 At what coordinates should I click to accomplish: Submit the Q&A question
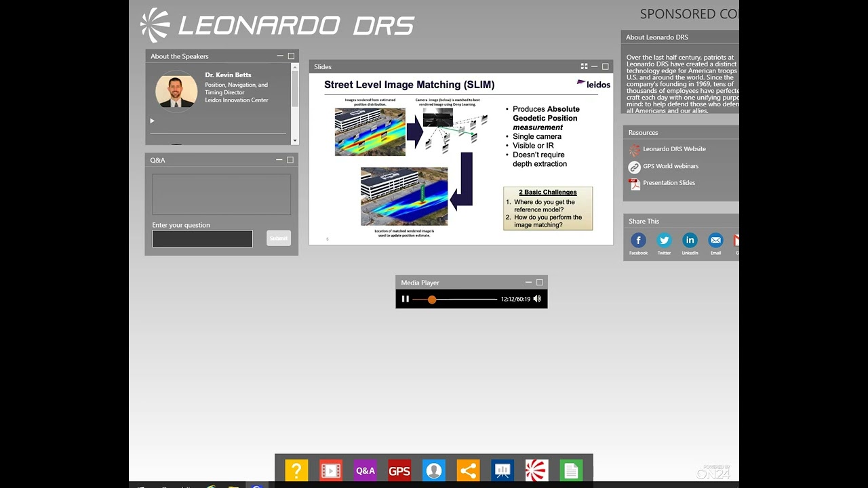(279, 238)
